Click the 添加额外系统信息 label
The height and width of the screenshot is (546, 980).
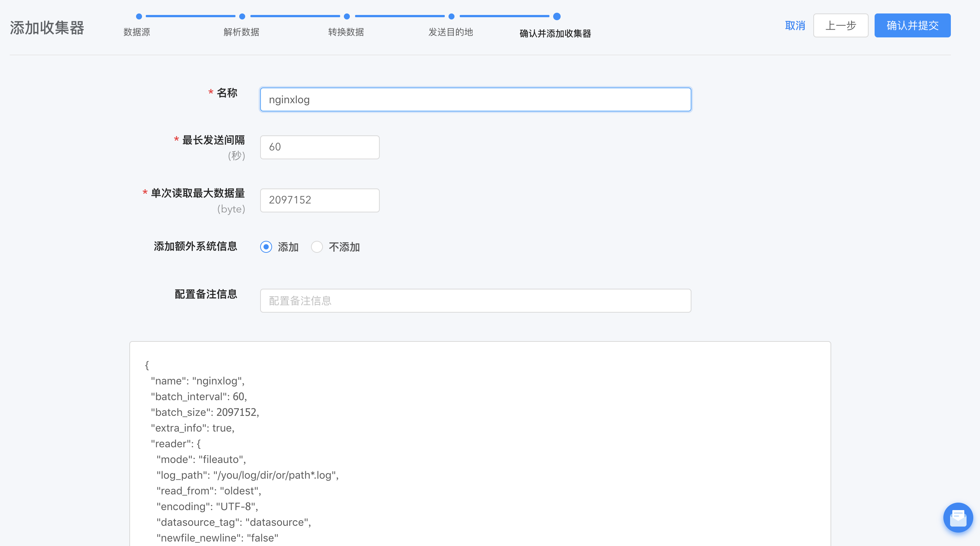tap(195, 246)
